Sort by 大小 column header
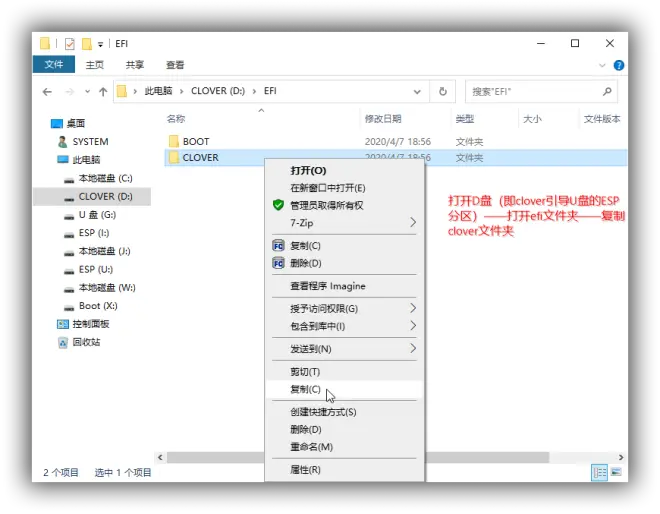The image size is (660, 514). coord(532,119)
